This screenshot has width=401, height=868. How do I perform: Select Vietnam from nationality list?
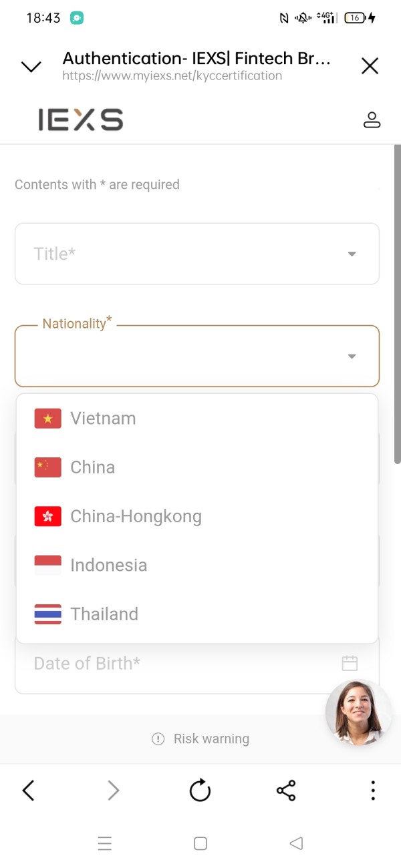click(103, 419)
